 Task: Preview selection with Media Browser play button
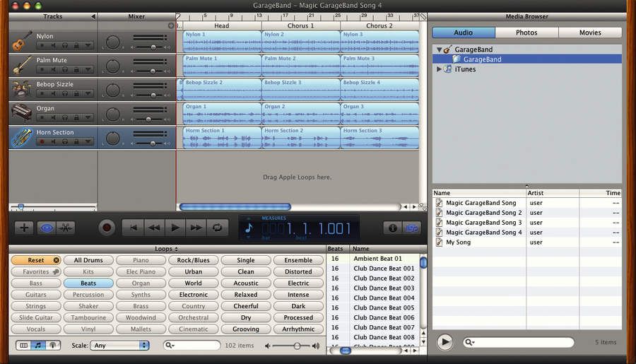pyautogui.click(x=444, y=341)
